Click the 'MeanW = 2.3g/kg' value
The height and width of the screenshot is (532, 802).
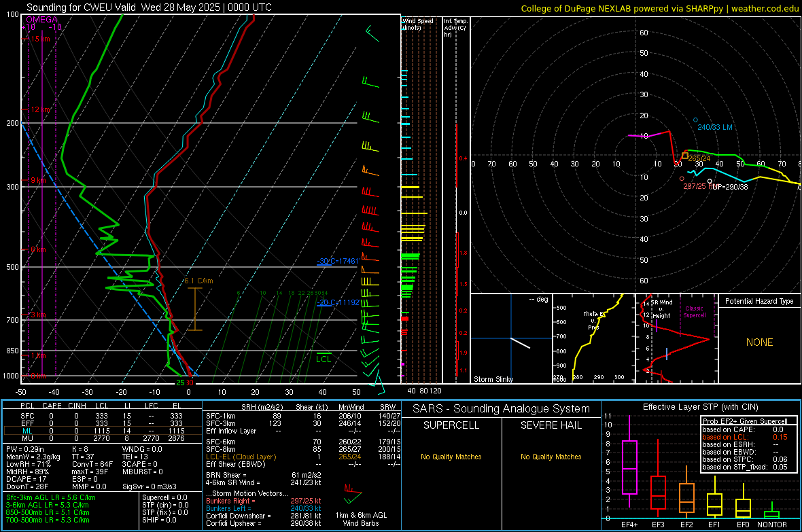pos(33,457)
